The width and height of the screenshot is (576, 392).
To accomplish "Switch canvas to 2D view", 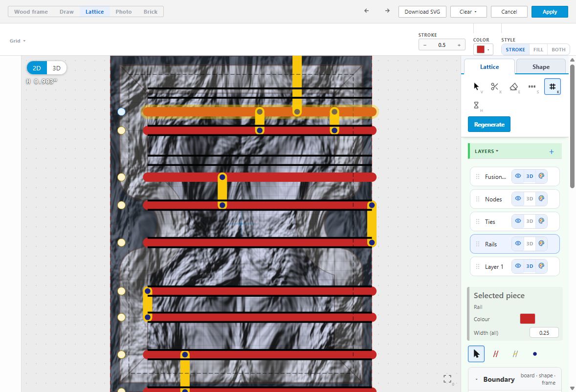I will 37,68.
